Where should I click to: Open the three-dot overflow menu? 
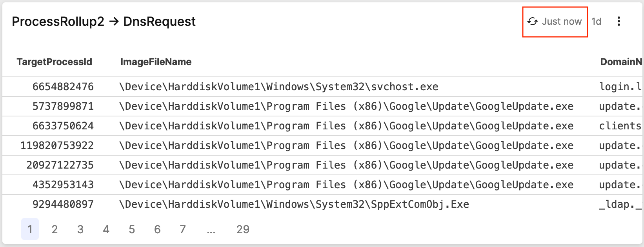(619, 22)
